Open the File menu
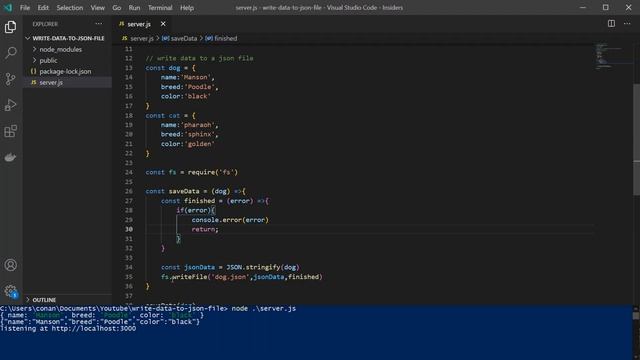The height and width of the screenshot is (360, 640). coord(25,8)
